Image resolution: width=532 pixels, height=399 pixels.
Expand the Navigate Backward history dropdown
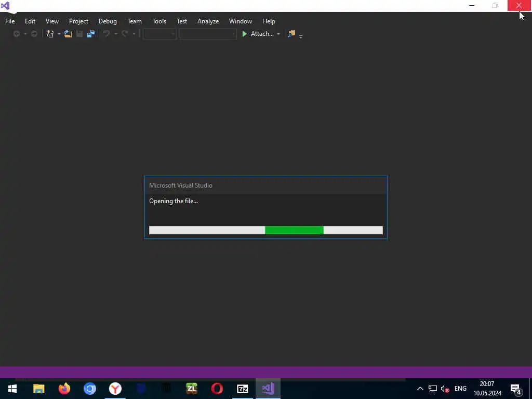(x=25, y=34)
